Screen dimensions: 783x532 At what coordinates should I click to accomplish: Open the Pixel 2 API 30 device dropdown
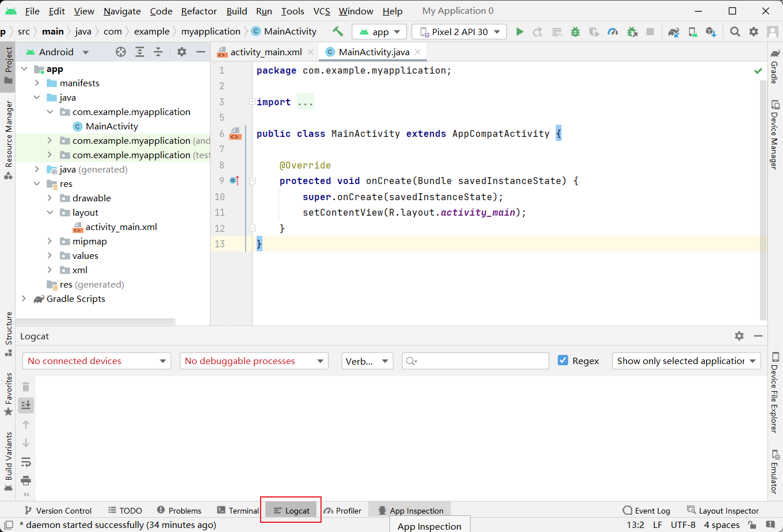coord(463,32)
